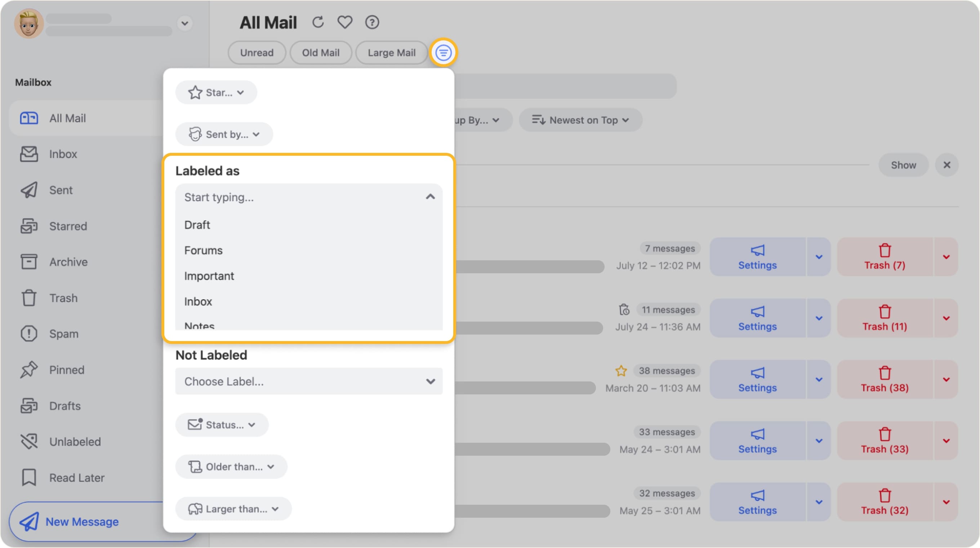Image resolution: width=980 pixels, height=548 pixels.
Task: Collapse the Labeled as suggestions list
Action: (429, 197)
